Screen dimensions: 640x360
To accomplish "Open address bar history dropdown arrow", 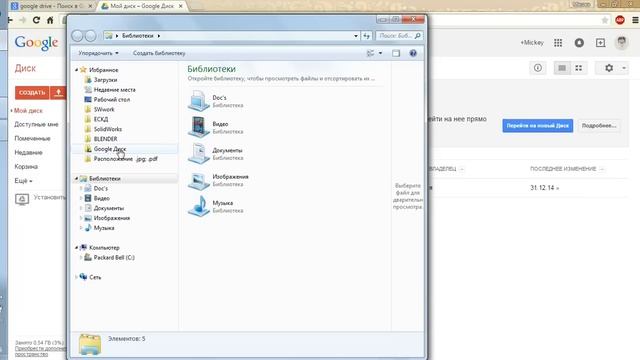I will [356, 36].
